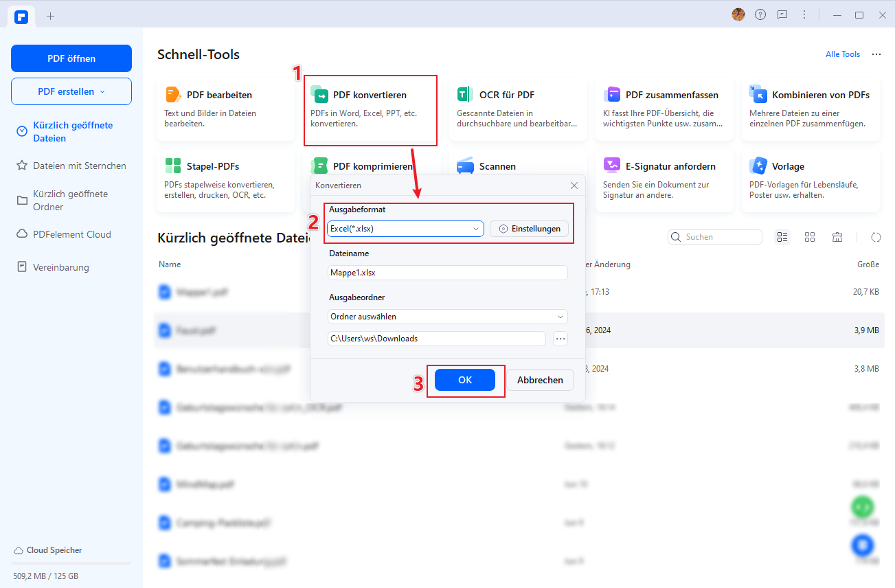This screenshot has height=588, width=895.
Task: Select the file row sized 20,7 KB
Action: click(519, 292)
